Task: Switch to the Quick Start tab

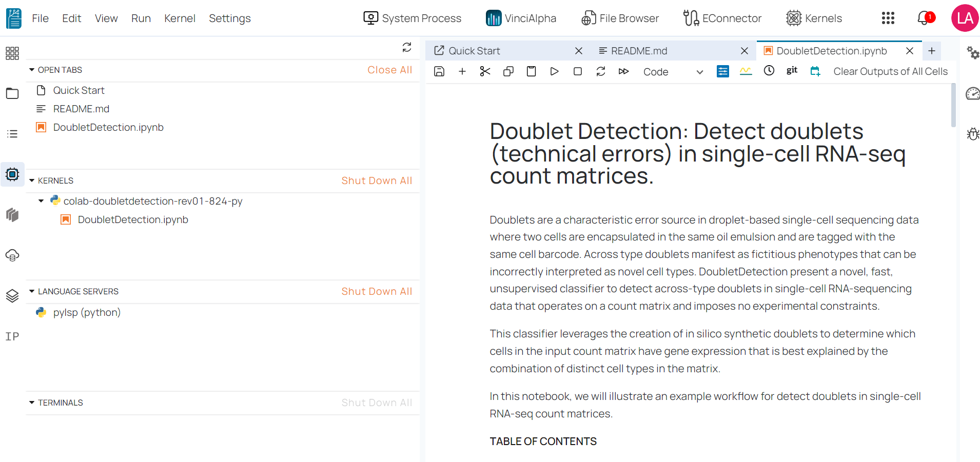Action: tap(474, 51)
